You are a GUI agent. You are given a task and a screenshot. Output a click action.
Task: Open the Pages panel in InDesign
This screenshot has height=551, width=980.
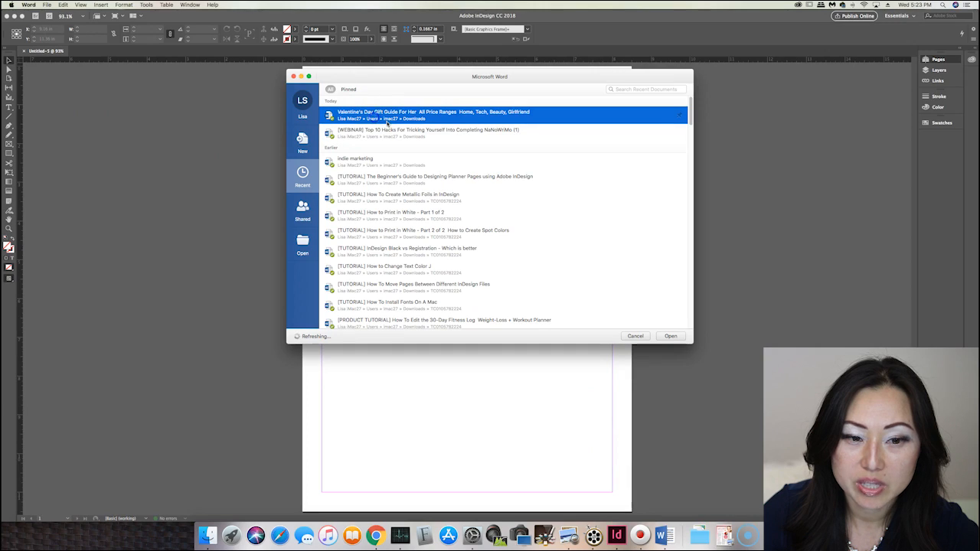tap(937, 59)
